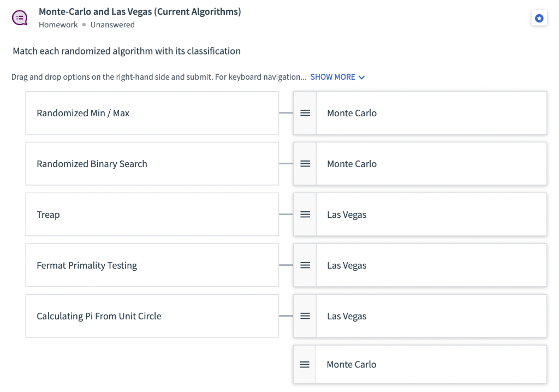Select the Fermat Primality Testing prompt box
Screen dimensions: 559x392
coord(152,265)
